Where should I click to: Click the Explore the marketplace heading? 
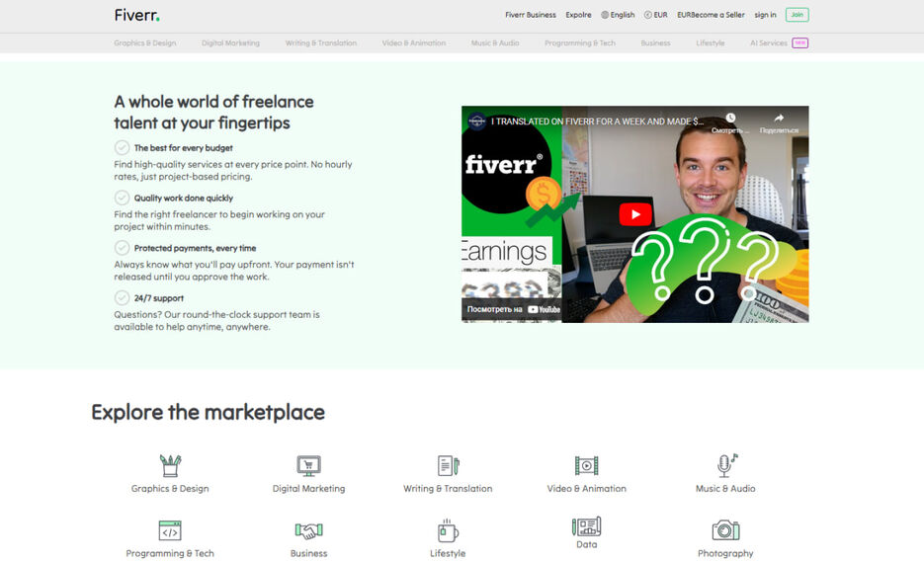click(208, 412)
